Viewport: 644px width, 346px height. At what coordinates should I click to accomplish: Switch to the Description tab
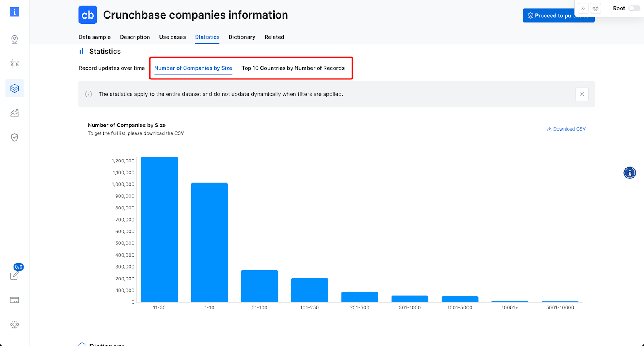coord(135,37)
